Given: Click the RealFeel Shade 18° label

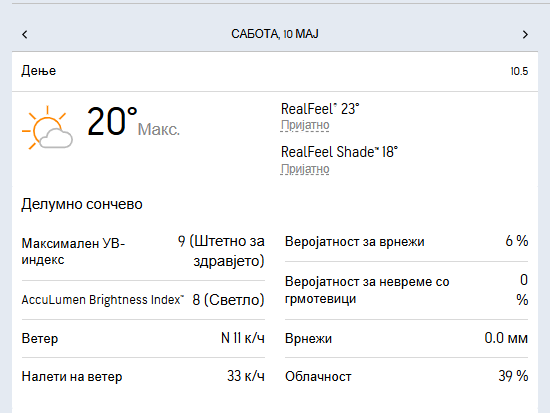Looking at the screenshot, I should tap(340, 152).
